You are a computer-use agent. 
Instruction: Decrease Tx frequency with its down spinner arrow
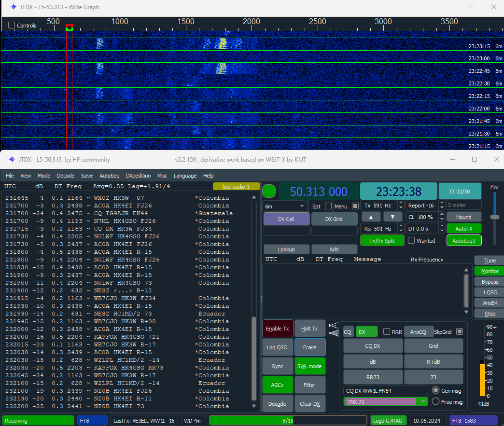(x=401, y=207)
